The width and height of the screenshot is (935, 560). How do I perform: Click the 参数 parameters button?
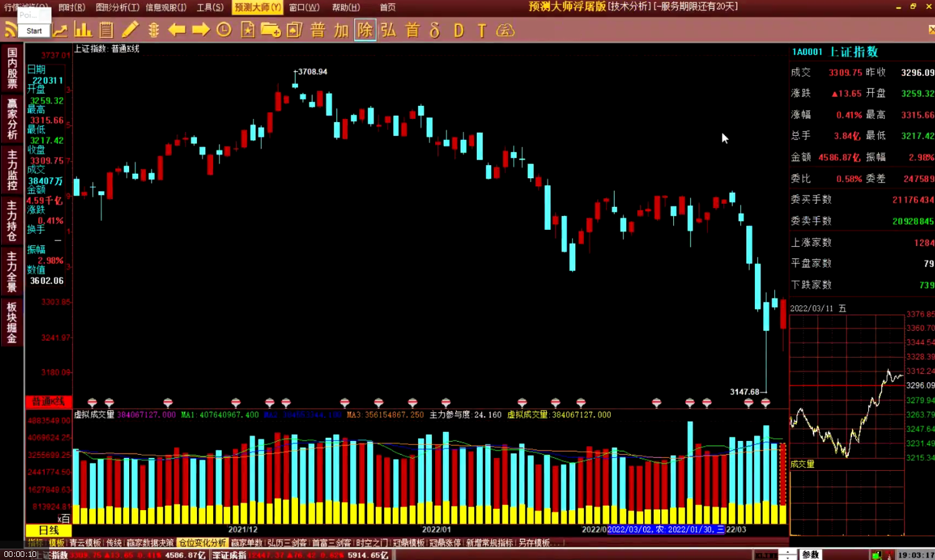pyautogui.click(x=810, y=554)
